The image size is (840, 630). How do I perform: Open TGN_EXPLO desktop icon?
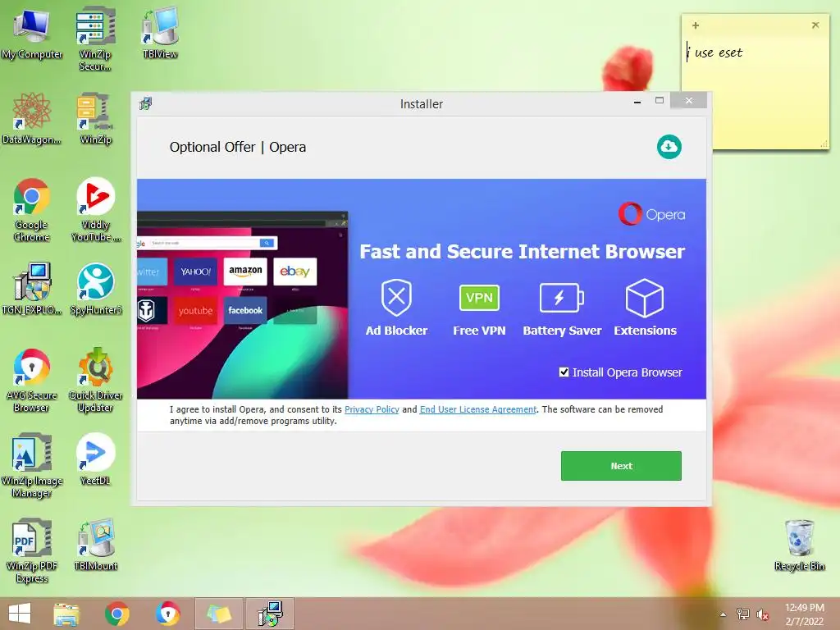pos(32,290)
